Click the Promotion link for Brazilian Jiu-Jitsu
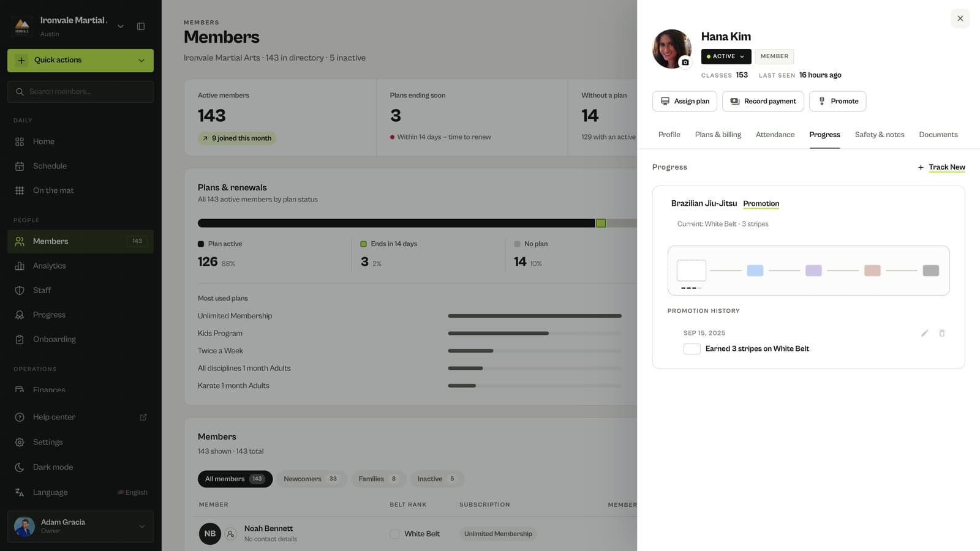 tap(761, 203)
